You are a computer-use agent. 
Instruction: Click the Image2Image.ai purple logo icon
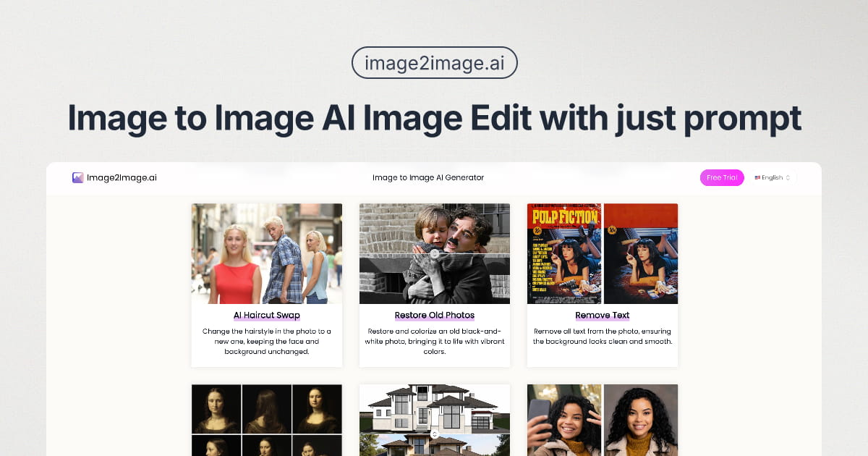[77, 177]
